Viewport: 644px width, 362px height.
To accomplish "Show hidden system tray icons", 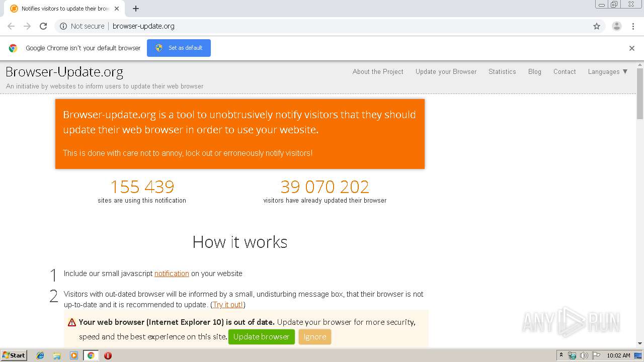I will point(561,355).
